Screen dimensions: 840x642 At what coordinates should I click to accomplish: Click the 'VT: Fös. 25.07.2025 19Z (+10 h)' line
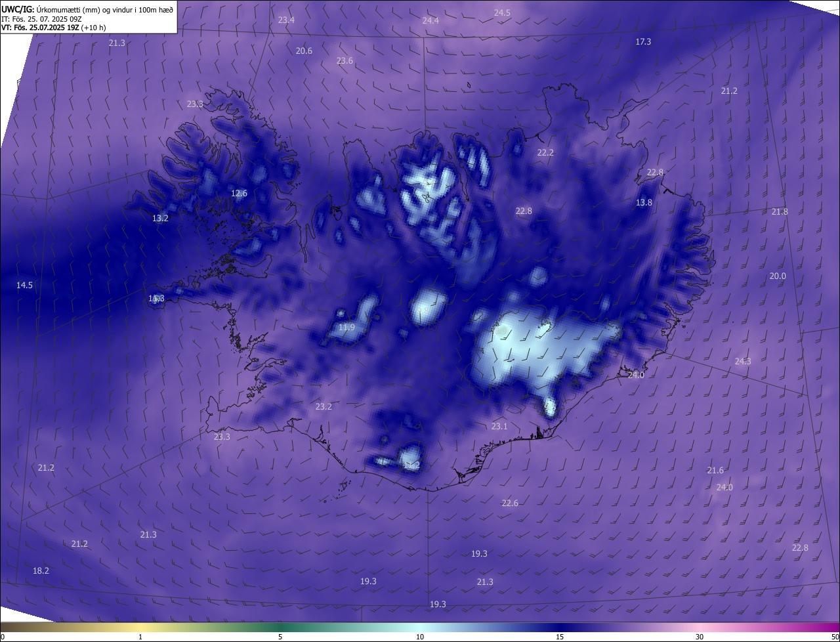click(x=53, y=28)
